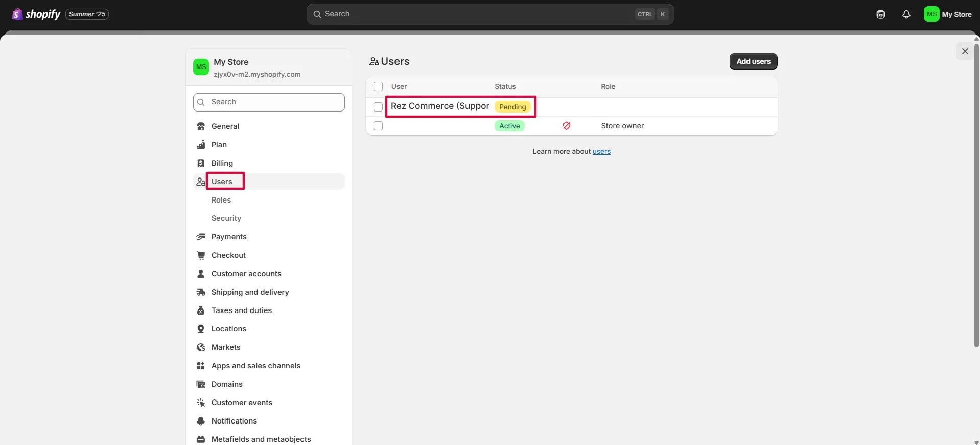This screenshot has height=445, width=980.
Task: Click the Metafields and metaobjects icon
Action: click(201, 439)
